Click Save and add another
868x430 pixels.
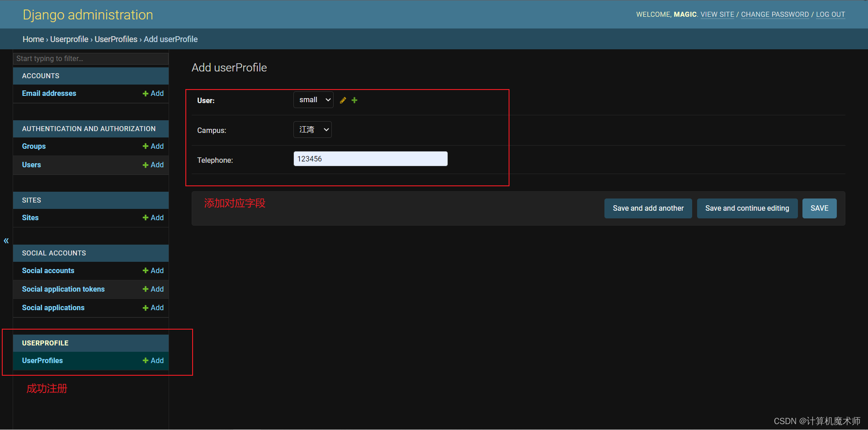point(648,208)
